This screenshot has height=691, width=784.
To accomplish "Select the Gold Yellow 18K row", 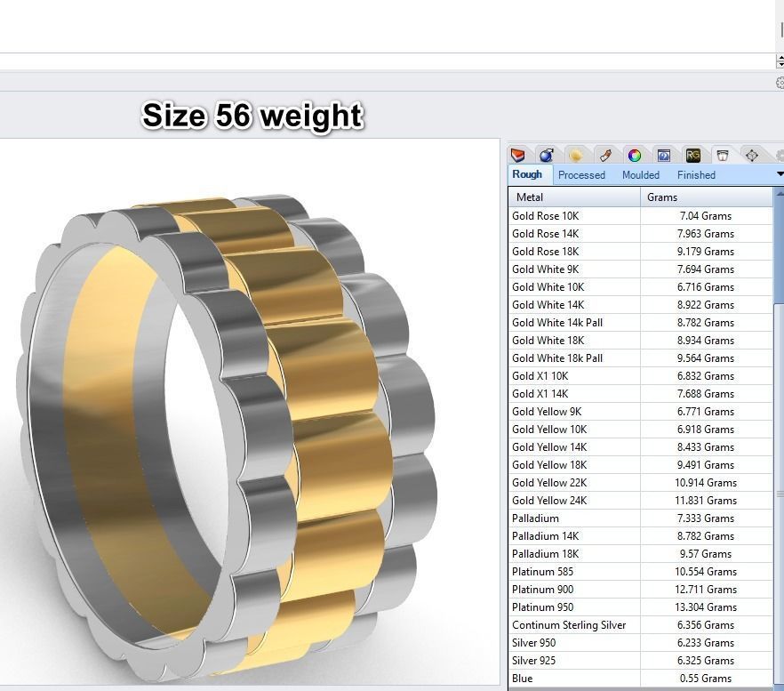I will point(641,465).
